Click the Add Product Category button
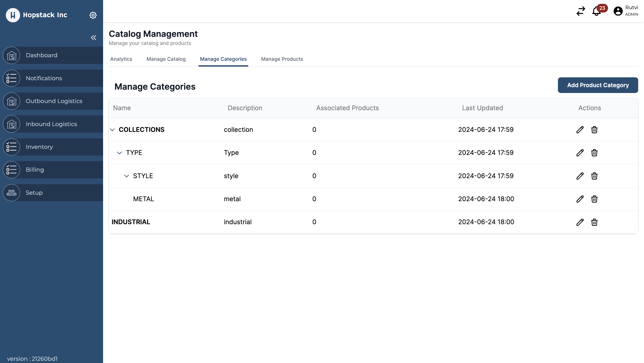This screenshot has height=363, width=644. (598, 85)
